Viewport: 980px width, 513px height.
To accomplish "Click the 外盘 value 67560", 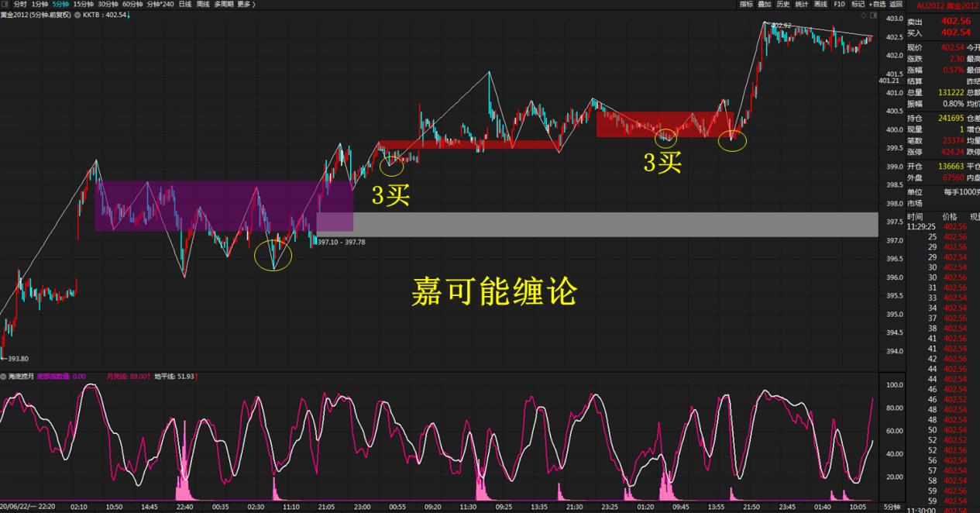I will click(x=954, y=177).
